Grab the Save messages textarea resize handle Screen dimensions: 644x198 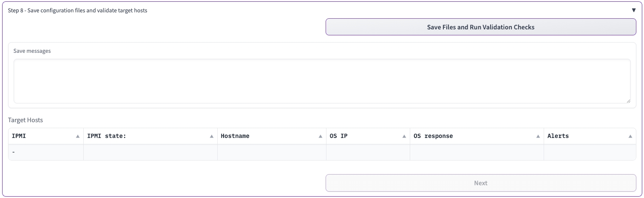[x=628, y=100]
